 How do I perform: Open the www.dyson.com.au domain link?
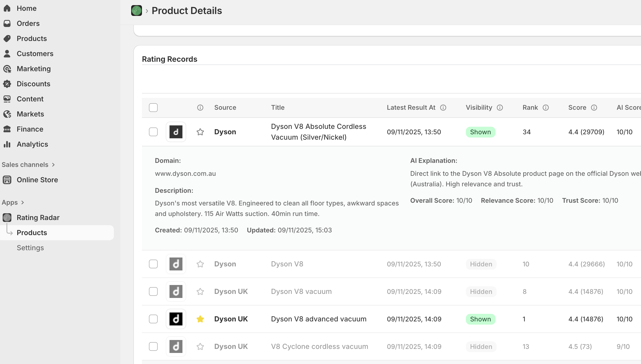[185, 174]
